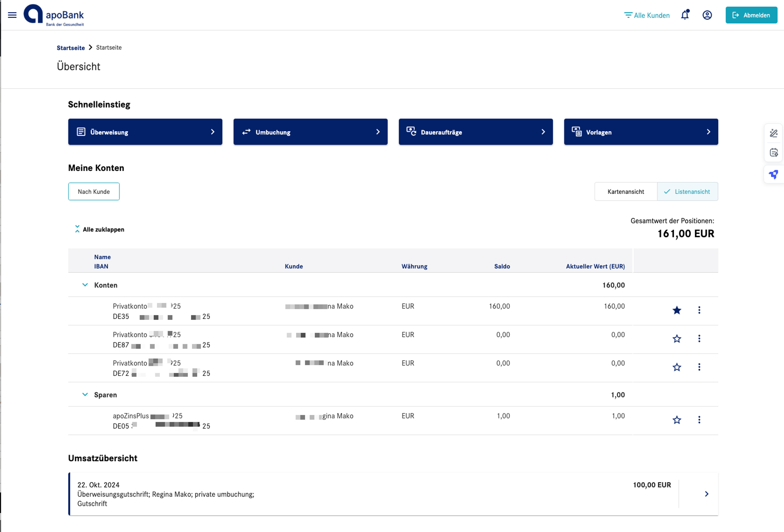Switch to Kartenansicht view

point(626,191)
